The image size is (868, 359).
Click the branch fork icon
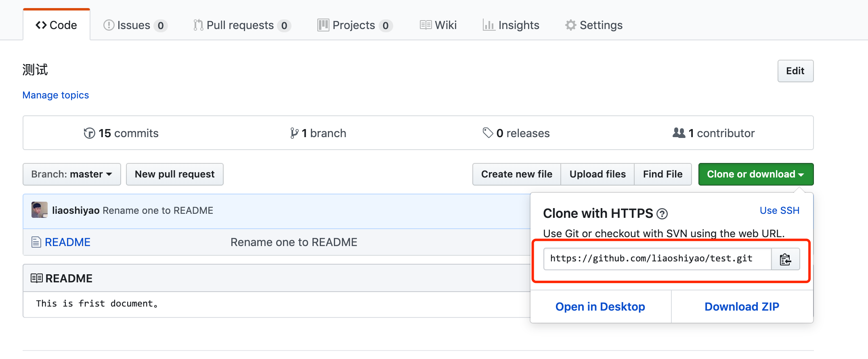tap(294, 133)
